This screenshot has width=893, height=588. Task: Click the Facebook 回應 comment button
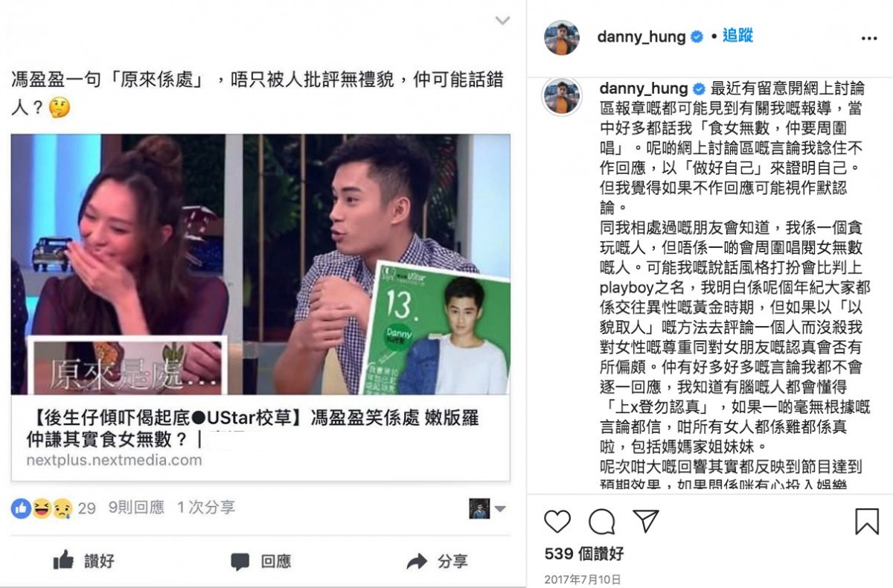260,561
